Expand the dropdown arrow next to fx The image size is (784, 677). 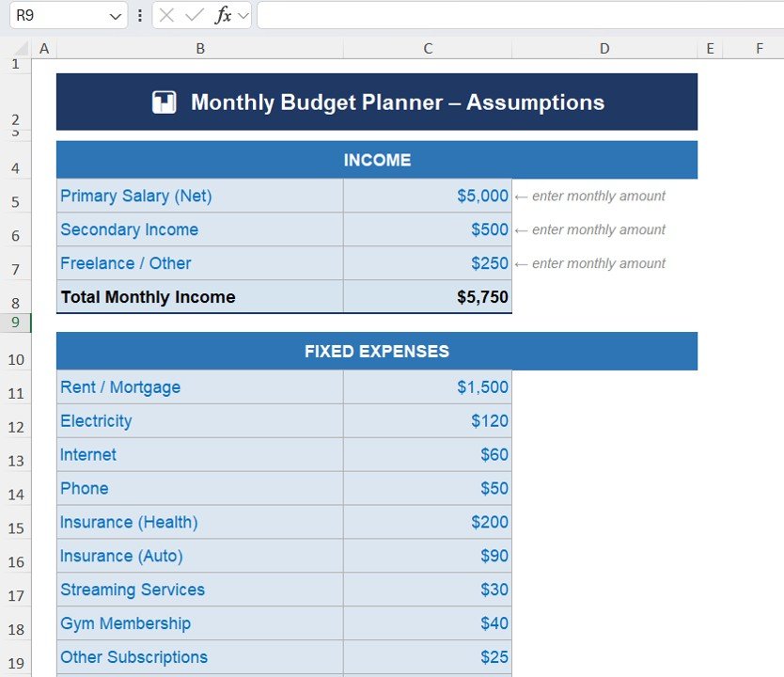243,15
